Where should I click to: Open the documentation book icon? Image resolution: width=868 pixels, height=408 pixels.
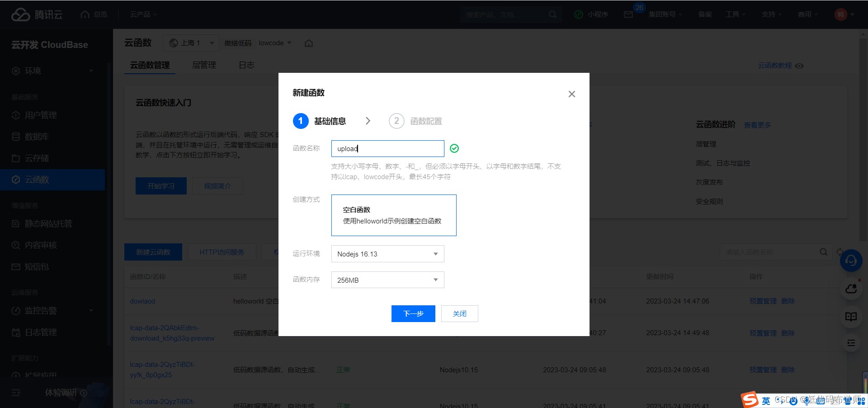(x=851, y=316)
